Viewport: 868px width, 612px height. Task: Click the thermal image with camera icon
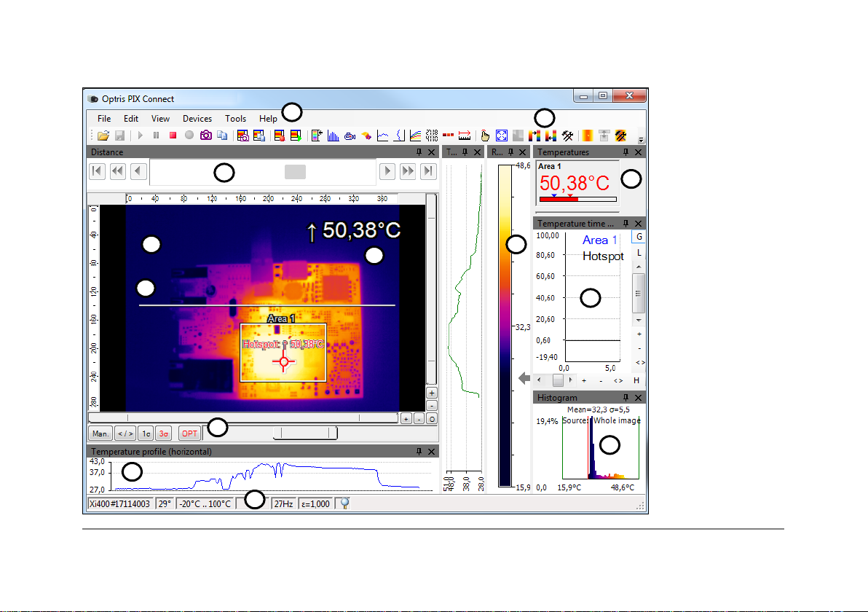point(242,136)
